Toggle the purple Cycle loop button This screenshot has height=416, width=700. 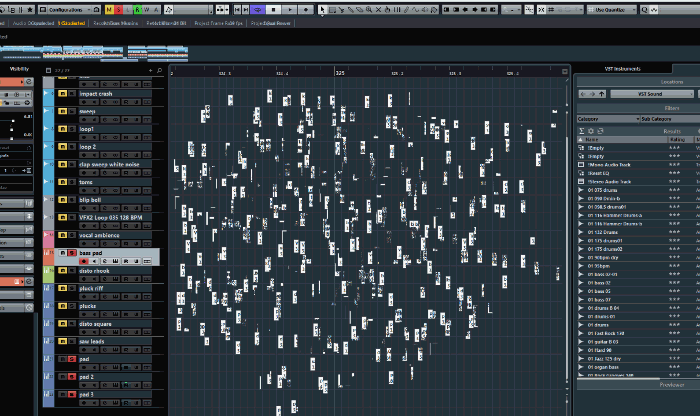[x=260, y=9]
